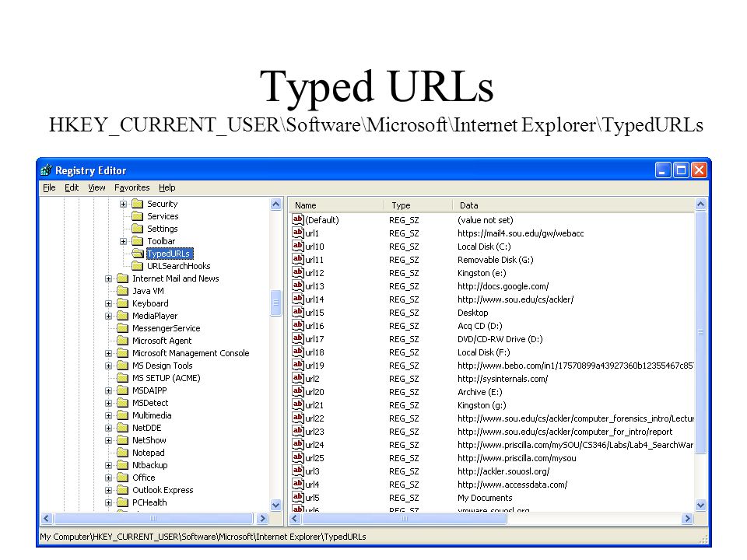Click the string icon for url10
747x560 pixels.
pos(298,247)
